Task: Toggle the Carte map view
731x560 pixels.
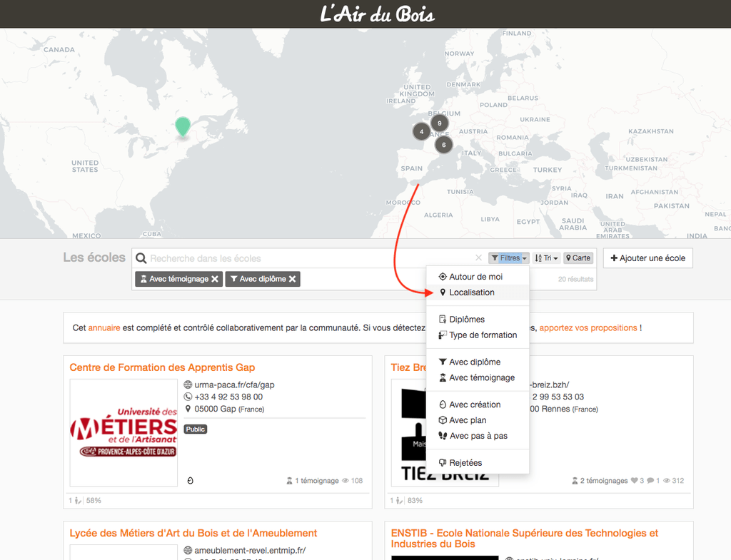Action: [x=578, y=258]
